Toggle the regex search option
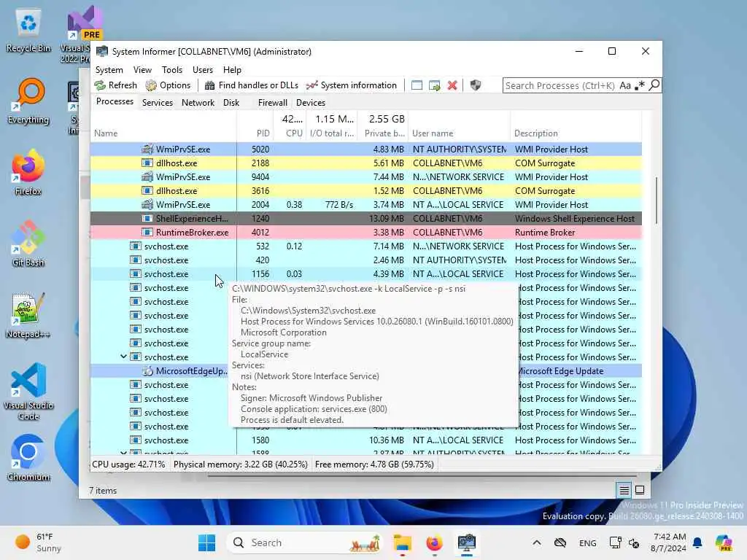The height and width of the screenshot is (560, 747). [639, 85]
